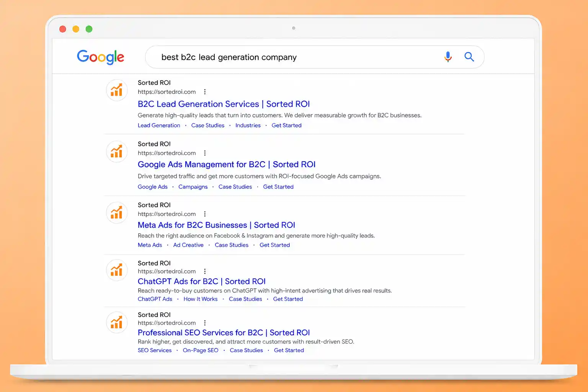
Task: Open ChatGPT Ads for B2C title link
Action: pos(202,281)
